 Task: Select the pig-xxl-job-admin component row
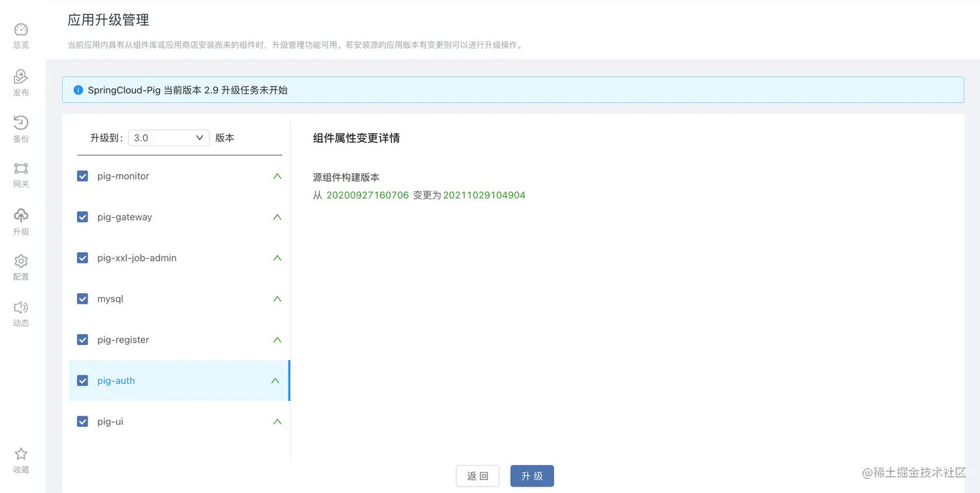pos(179,258)
